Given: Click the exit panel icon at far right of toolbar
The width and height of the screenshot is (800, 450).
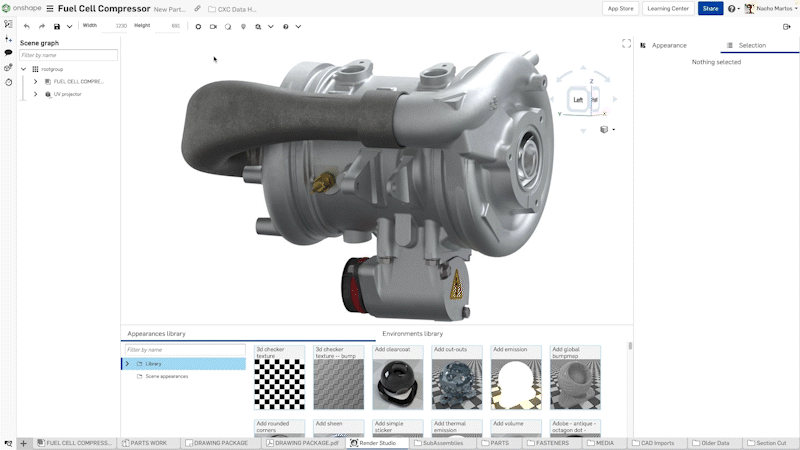Looking at the screenshot, I should click(786, 27).
